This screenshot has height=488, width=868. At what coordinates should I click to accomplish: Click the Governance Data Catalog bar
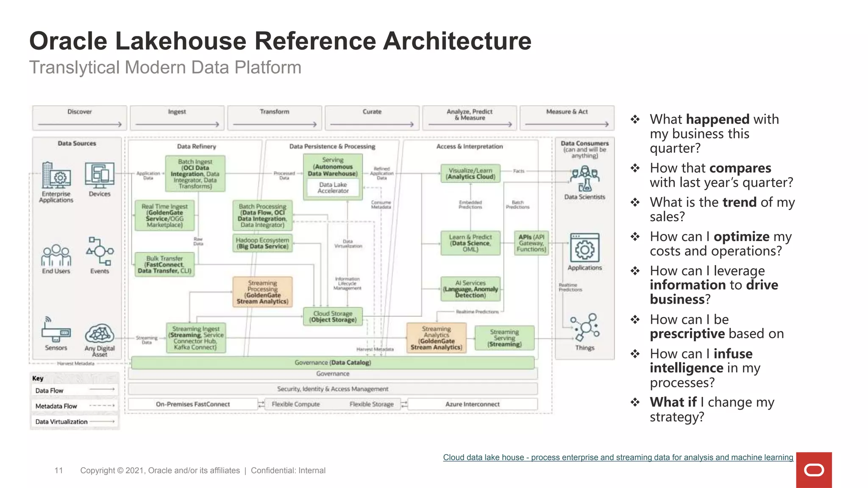[x=333, y=363]
